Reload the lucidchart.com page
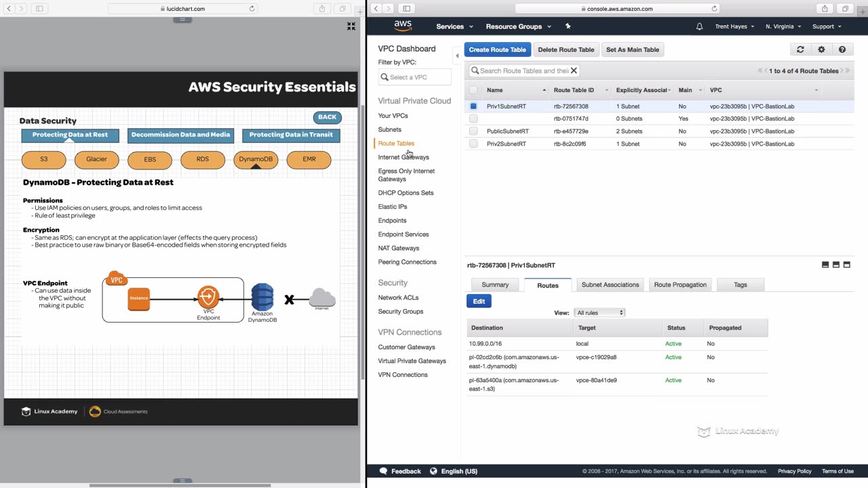This screenshot has width=868, height=488. 252,9
